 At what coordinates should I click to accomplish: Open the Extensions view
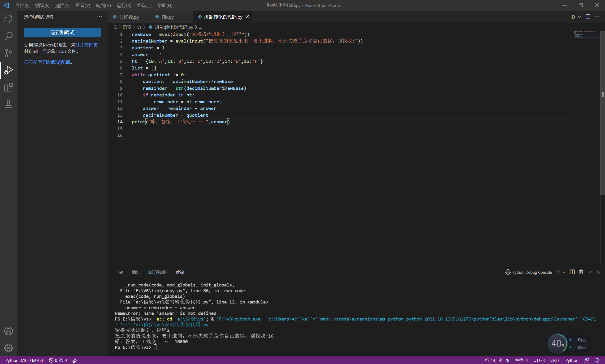tap(8, 87)
